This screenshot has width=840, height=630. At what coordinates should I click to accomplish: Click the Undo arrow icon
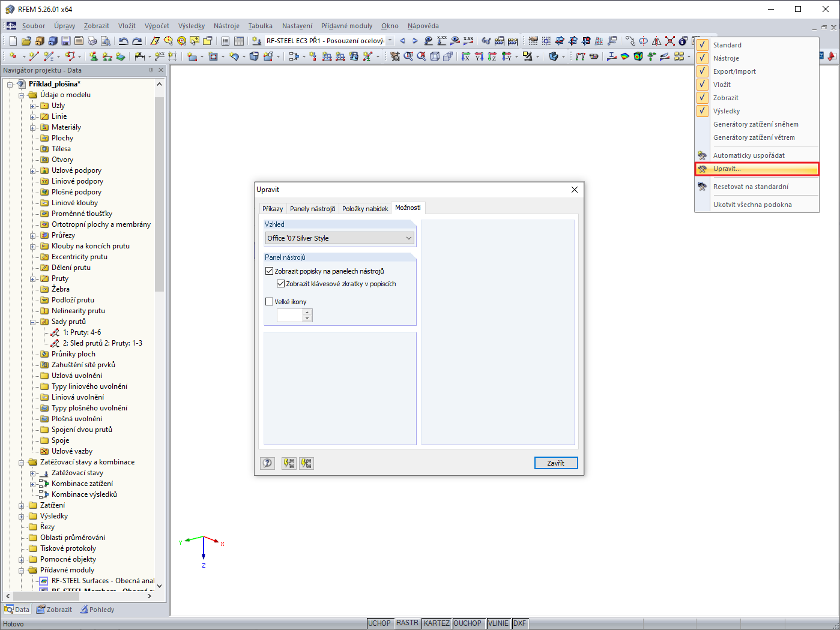tap(124, 41)
